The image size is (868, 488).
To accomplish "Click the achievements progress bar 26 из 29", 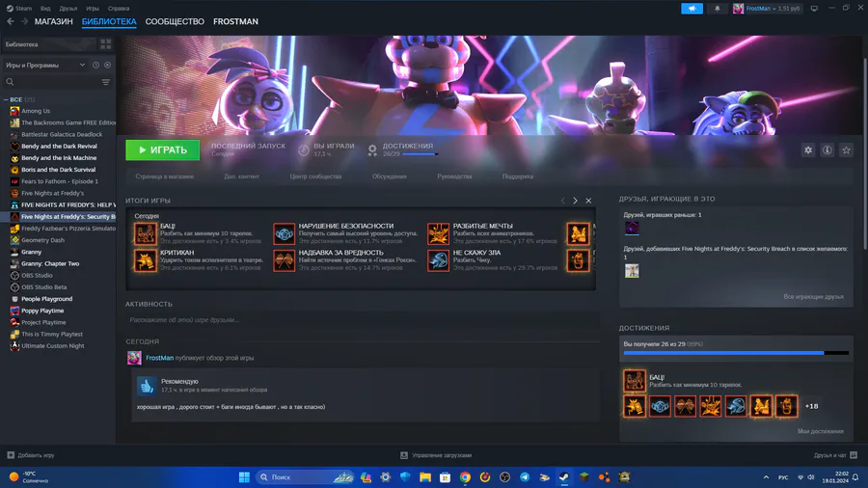I will pos(736,353).
